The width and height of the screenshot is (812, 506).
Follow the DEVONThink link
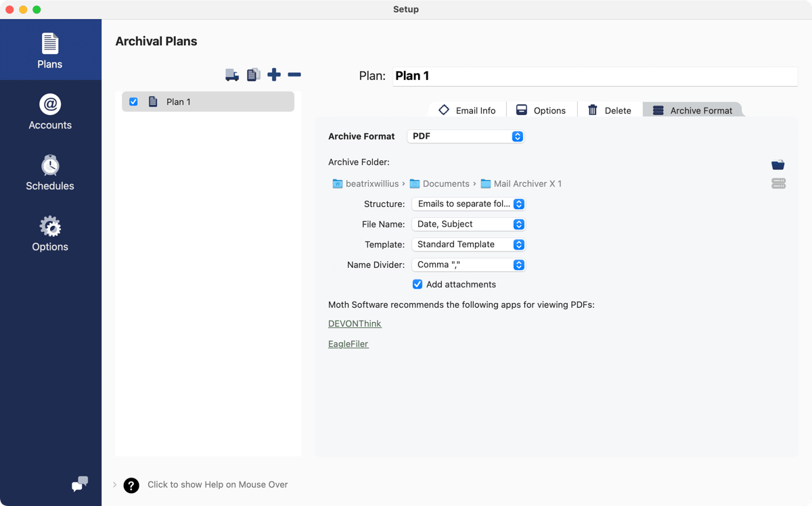(x=355, y=323)
